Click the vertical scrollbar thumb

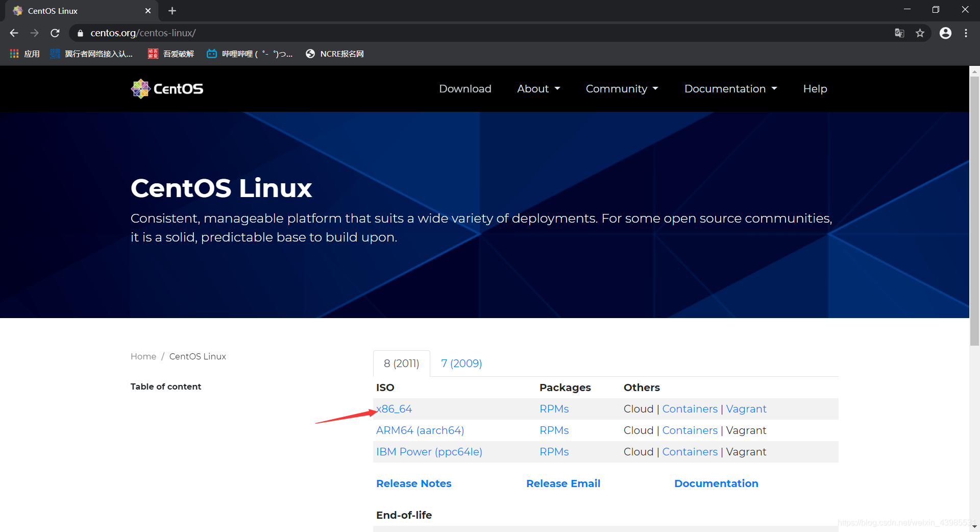click(974, 211)
